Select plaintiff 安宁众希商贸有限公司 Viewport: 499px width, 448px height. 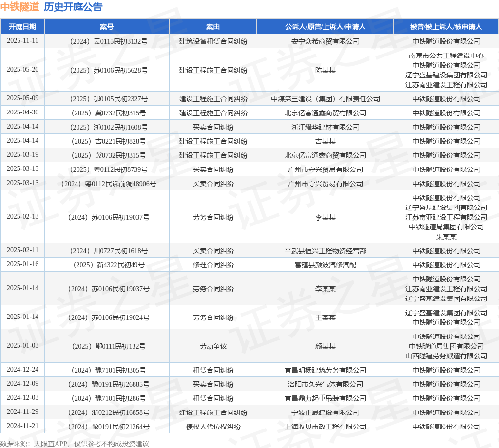click(326, 42)
